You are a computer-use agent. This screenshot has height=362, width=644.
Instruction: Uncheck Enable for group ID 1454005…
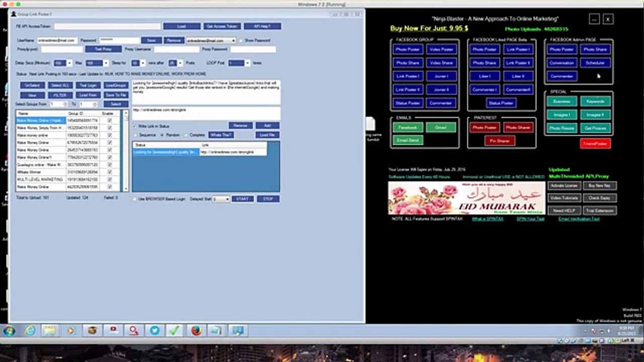110,121
